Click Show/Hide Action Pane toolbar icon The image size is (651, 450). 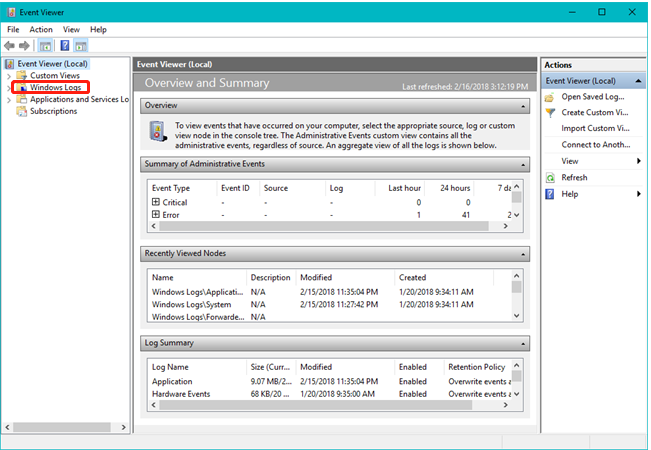tap(80, 46)
